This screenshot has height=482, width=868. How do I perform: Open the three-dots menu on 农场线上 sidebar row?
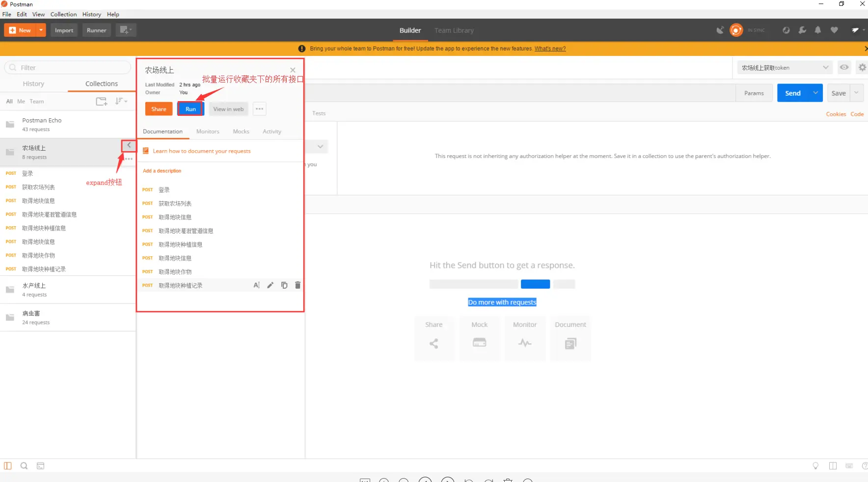(x=129, y=159)
